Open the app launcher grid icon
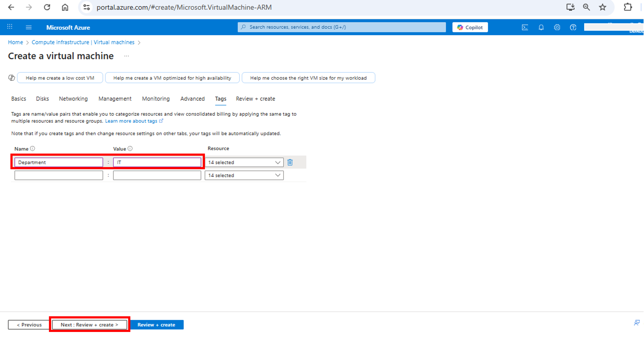The width and height of the screenshot is (644, 338). [9, 27]
